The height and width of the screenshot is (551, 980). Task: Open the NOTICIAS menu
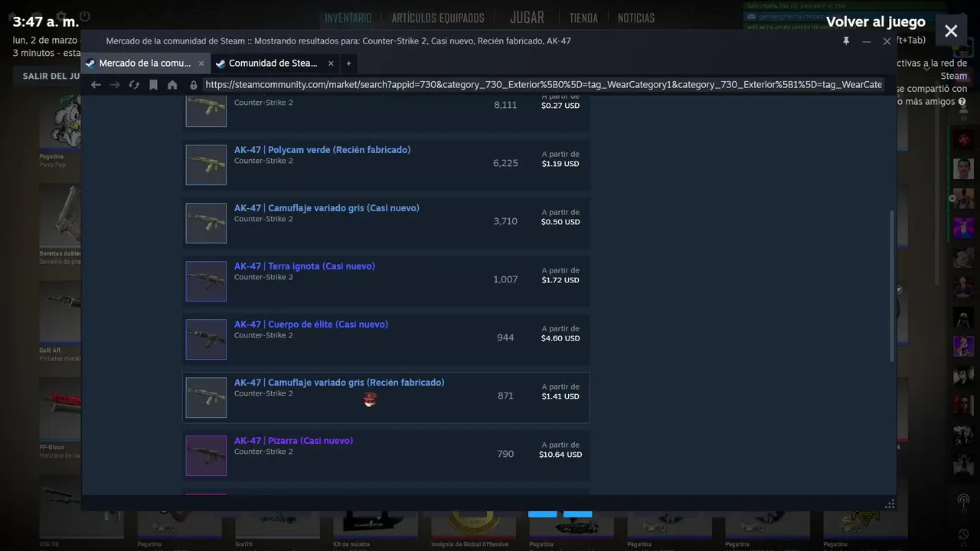636,18
